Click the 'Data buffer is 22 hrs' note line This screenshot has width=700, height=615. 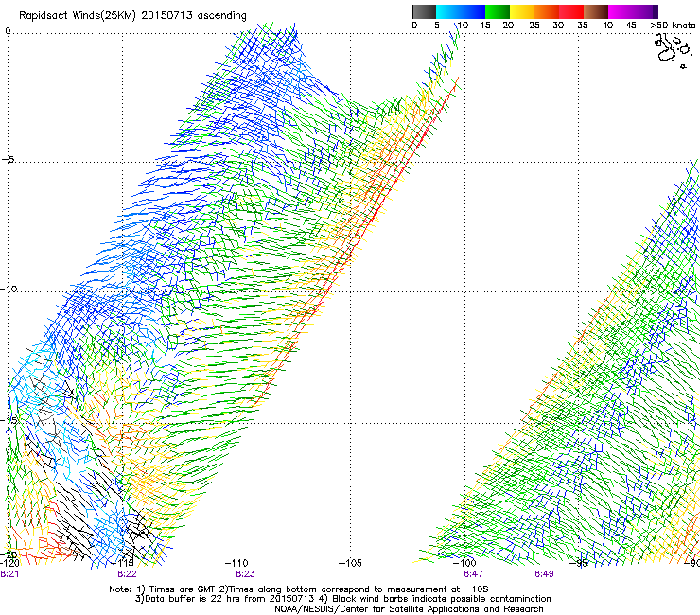point(342,599)
